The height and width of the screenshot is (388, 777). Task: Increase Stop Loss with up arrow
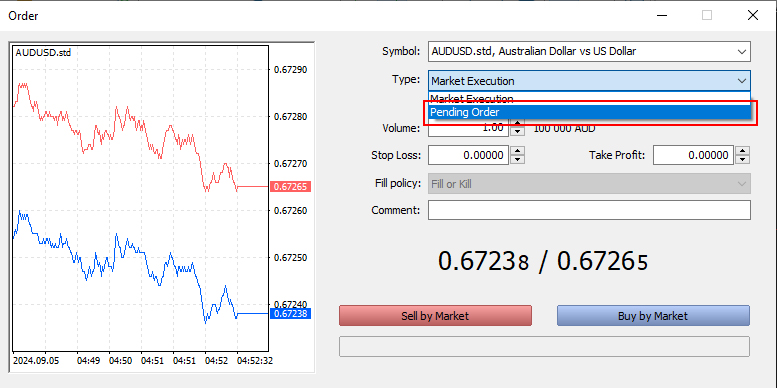517,151
